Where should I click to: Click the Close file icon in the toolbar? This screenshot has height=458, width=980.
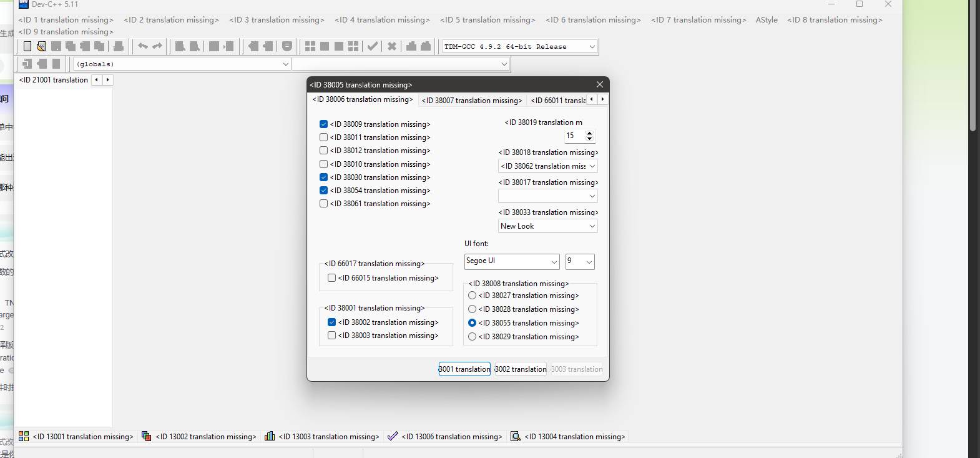pyautogui.click(x=85, y=46)
